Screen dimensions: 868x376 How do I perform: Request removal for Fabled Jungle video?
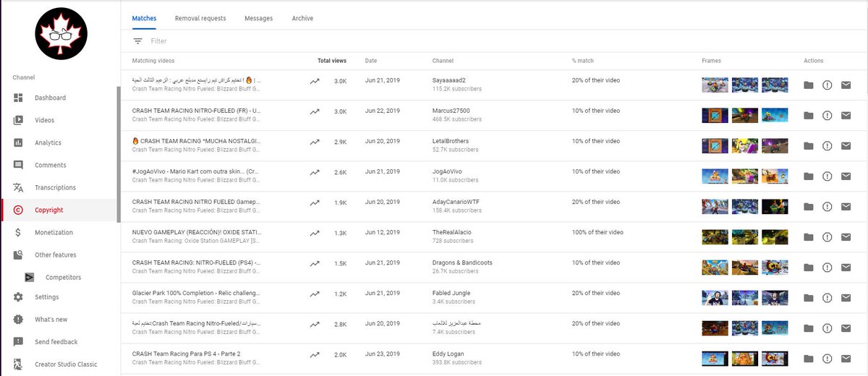[827, 297]
